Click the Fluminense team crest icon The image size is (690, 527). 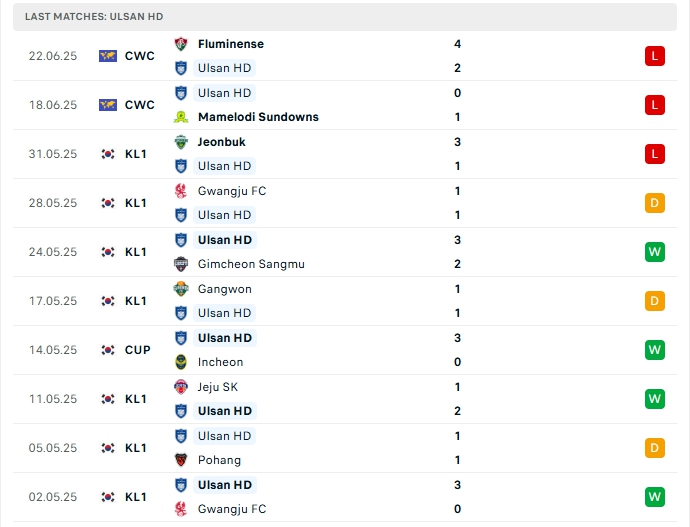coord(181,44)
